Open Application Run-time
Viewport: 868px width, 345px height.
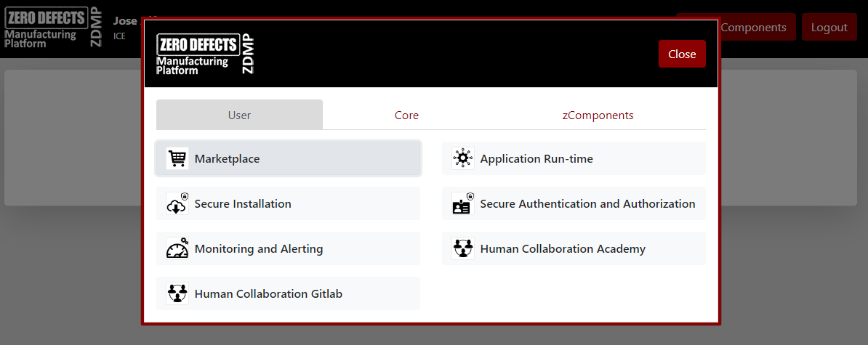pos(574,158)
